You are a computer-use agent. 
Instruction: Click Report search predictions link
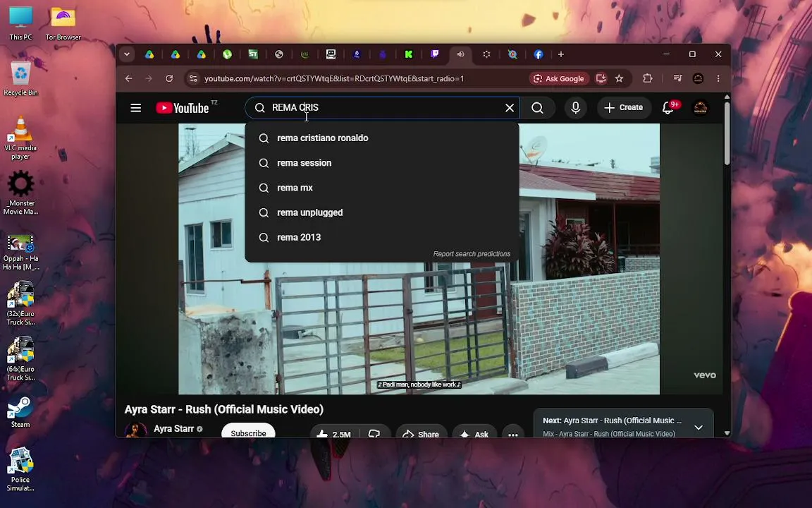(472, 254)
